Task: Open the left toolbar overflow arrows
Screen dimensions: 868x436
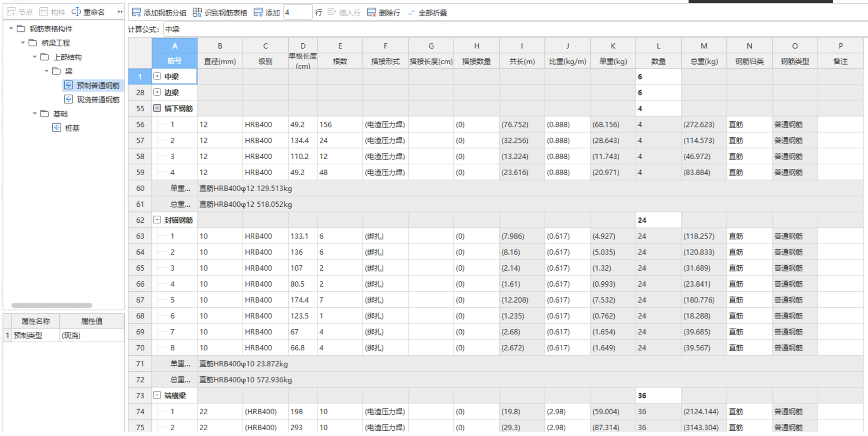Action: 120,12
